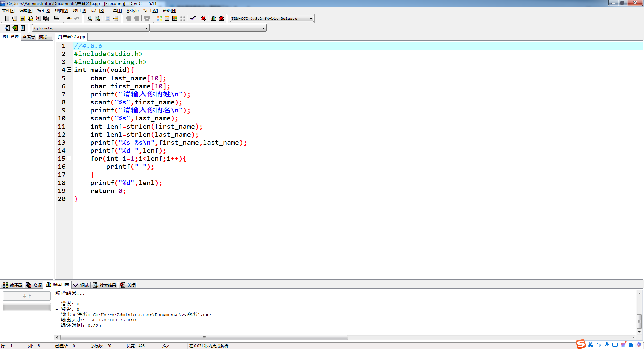644x349 pixels.
Task: Click the Compile & Run icon
Action: click(x=175, y=18)
